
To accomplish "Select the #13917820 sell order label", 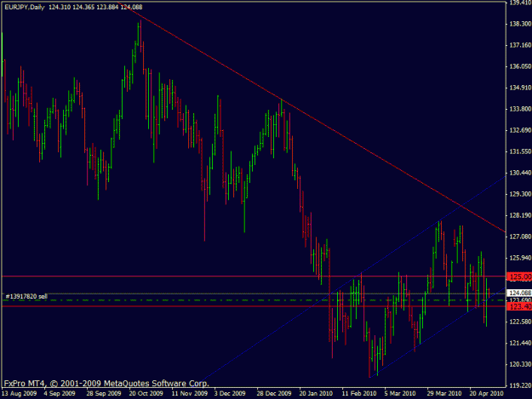I will coord(26,296).
